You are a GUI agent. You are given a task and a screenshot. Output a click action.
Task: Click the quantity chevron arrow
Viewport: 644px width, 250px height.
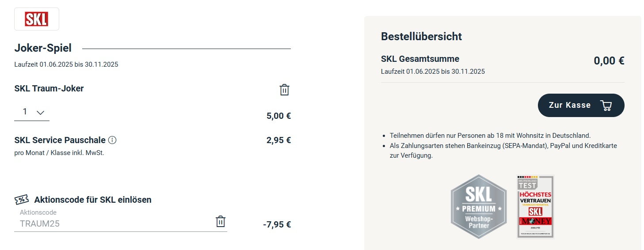tap(41, 113)
